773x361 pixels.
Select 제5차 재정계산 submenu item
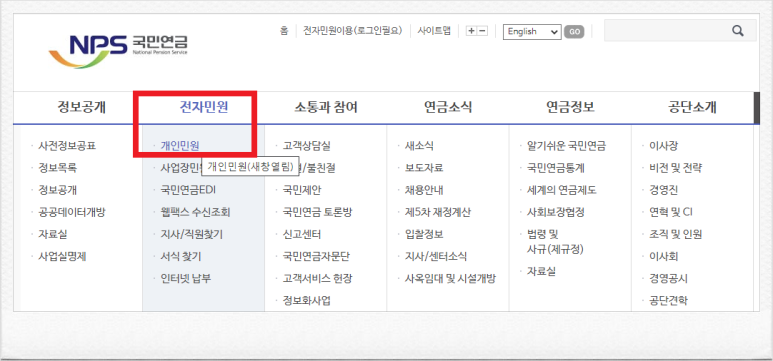[438, 213]
